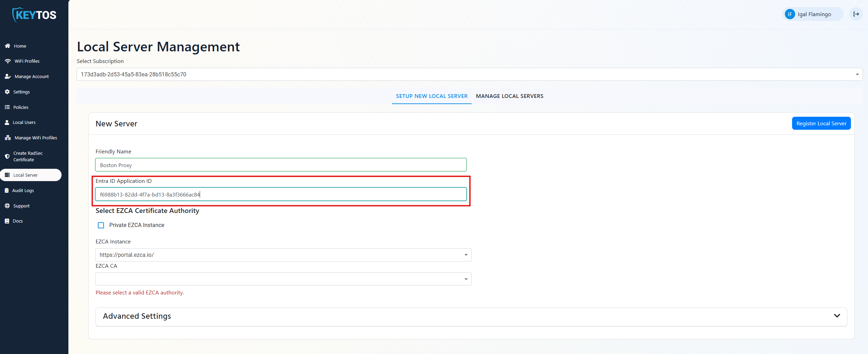The image size is (868, 354).
Task: Click the Create RadSec Certificate shield icon
Action: 7,156
